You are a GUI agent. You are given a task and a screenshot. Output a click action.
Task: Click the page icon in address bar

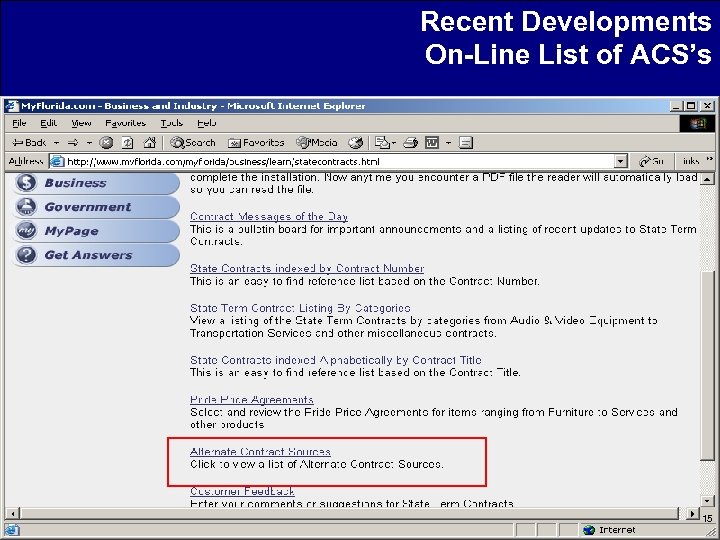57,161
